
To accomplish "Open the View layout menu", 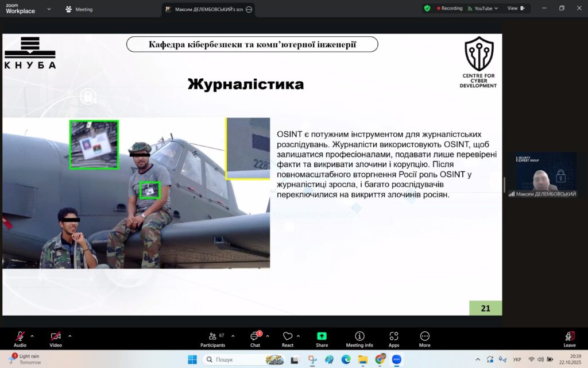I will coord(516,9).
